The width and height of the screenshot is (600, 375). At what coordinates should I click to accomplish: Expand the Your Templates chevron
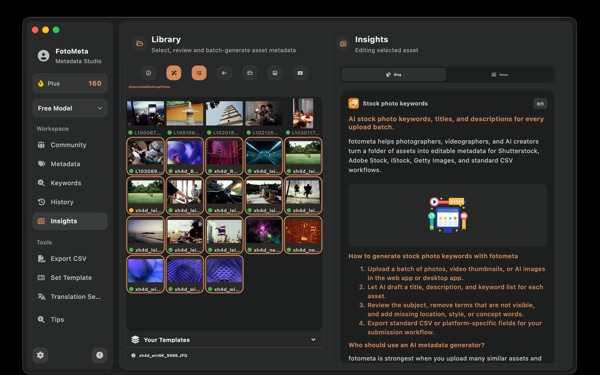click(313, 339)
